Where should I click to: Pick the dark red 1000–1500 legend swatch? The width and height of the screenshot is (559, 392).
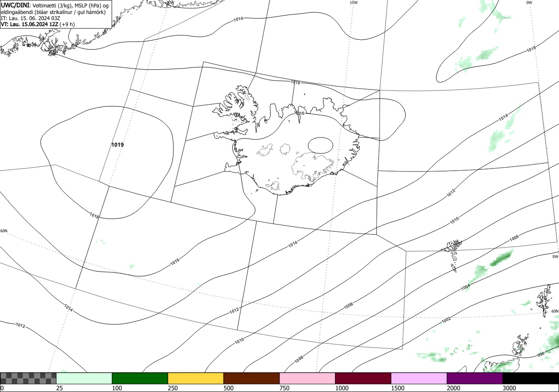[x=363, y=378]
